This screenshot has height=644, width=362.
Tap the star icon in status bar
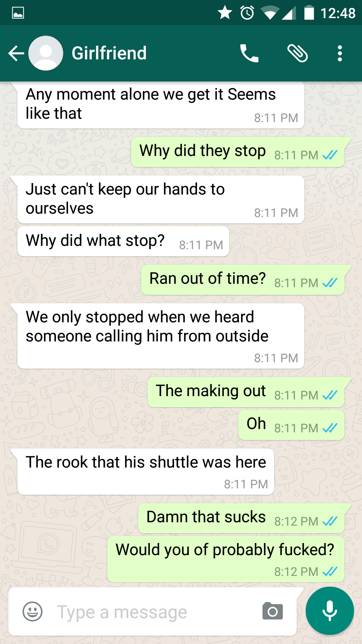point(225,13)
